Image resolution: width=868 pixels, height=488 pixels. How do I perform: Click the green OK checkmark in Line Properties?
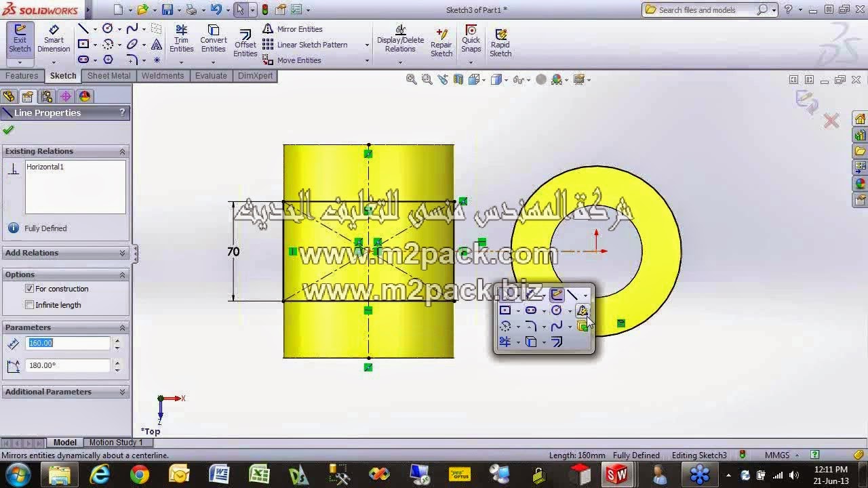tap(8, 129)
